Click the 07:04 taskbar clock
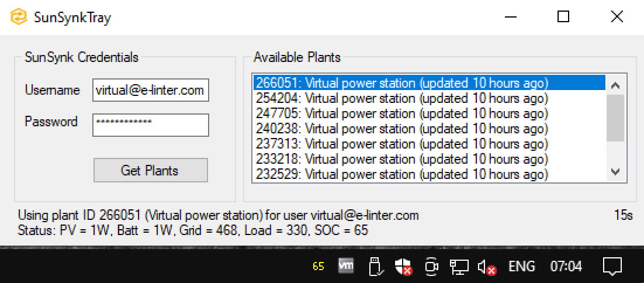 tap(566, 267)
